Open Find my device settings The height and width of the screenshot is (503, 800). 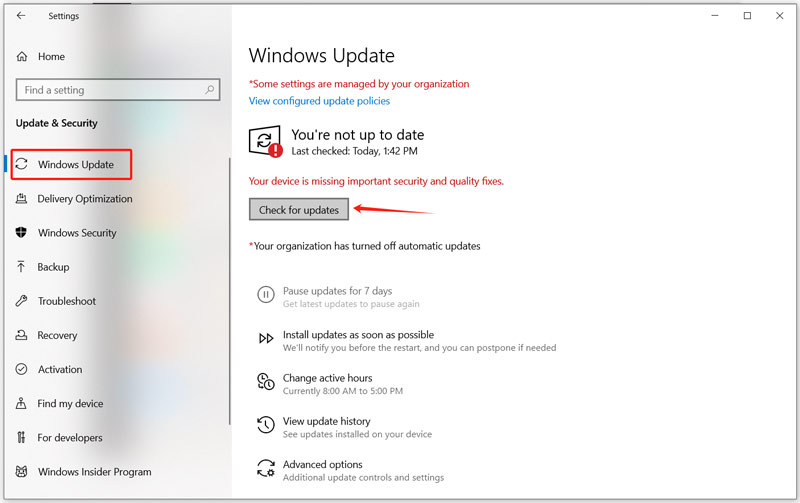tap(70, 404)
